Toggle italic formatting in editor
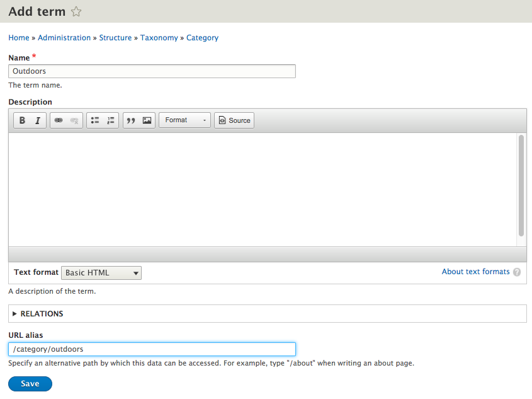 pyautogui.click(x=38, y=120)
